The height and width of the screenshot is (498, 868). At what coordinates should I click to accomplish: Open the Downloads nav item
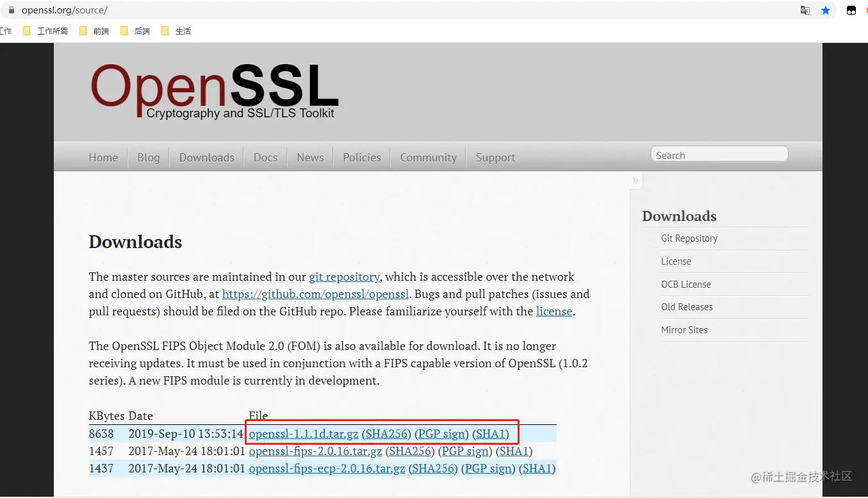(207, 157)
